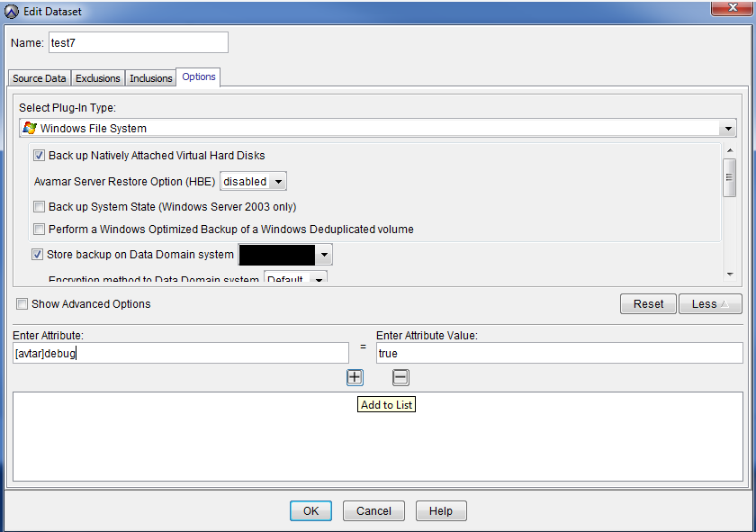Click the Less button to collapse

coord(710,304)
